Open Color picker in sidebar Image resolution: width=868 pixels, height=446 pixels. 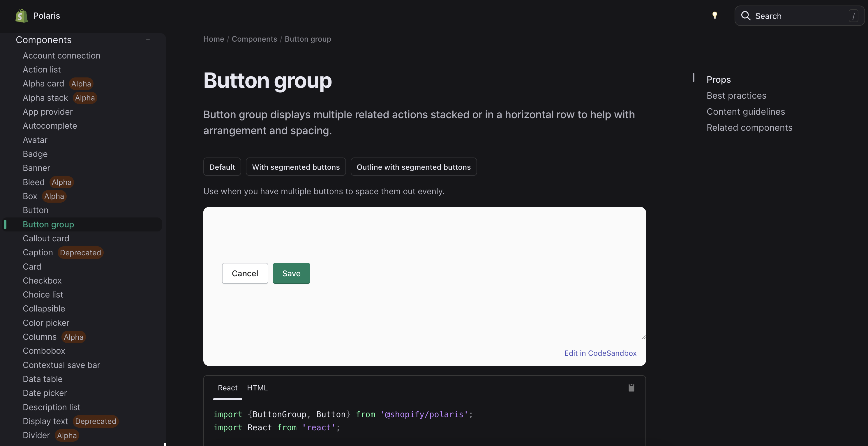point(46,323)
